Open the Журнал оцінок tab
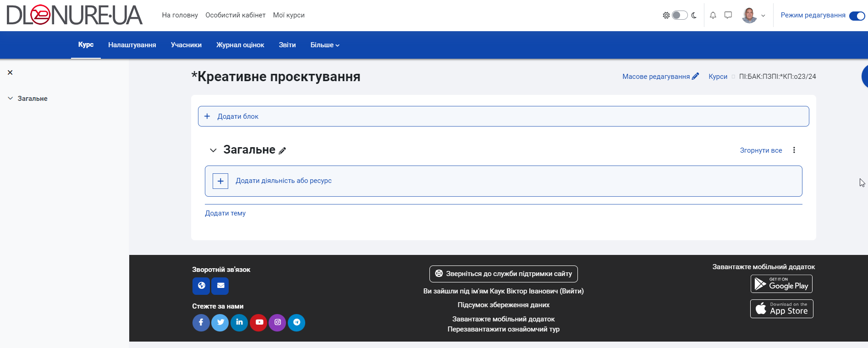 point(240,45)
